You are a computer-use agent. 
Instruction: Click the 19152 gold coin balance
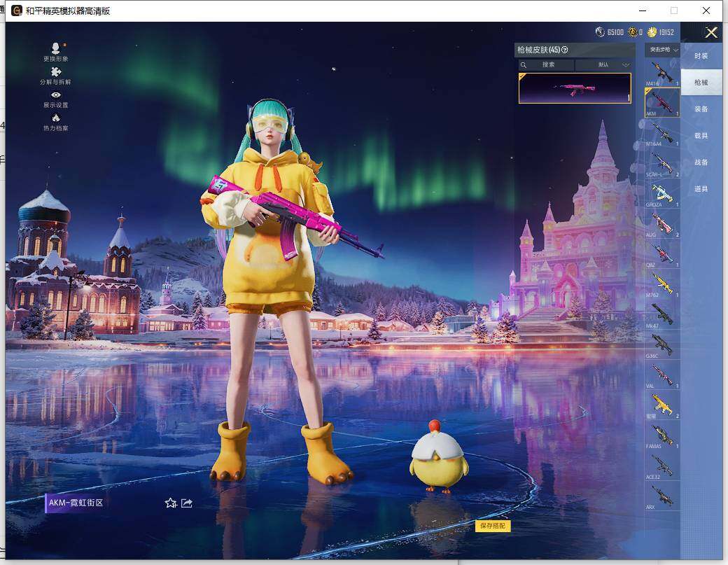[661, 32]
